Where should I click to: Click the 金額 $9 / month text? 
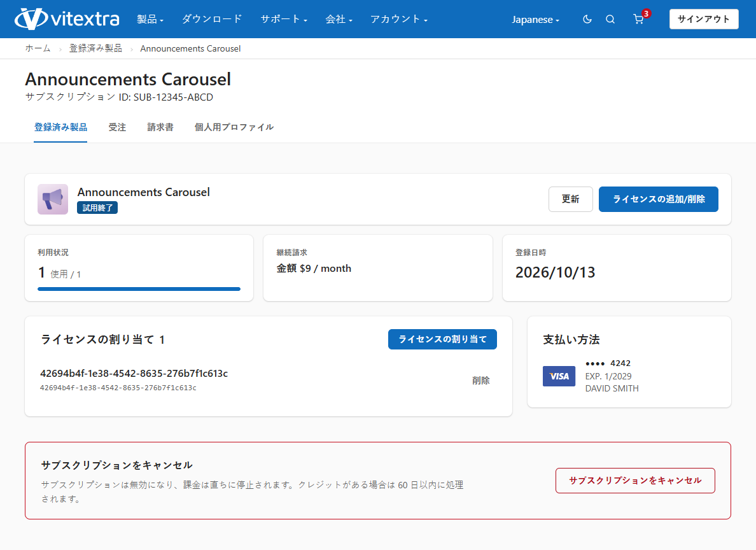[313, 269]
